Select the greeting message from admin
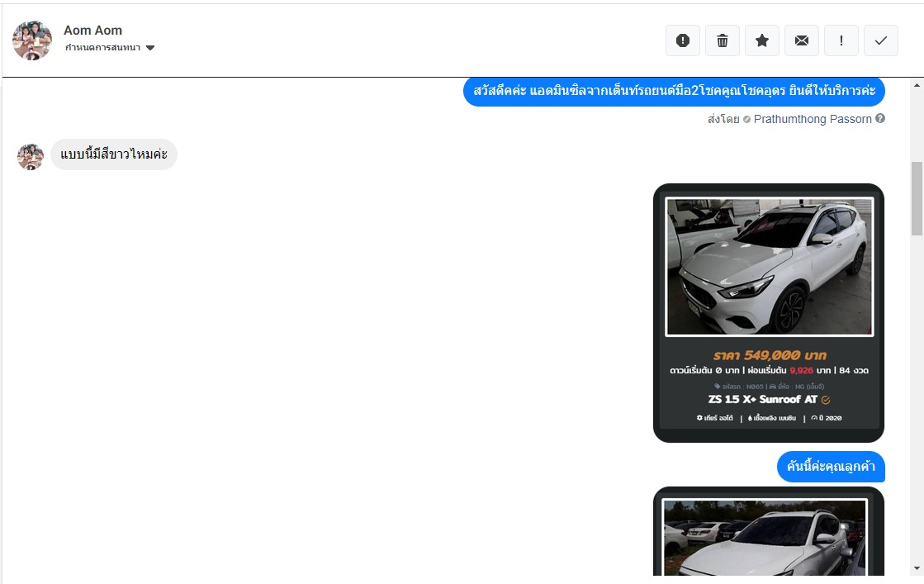 coord(674,91)
